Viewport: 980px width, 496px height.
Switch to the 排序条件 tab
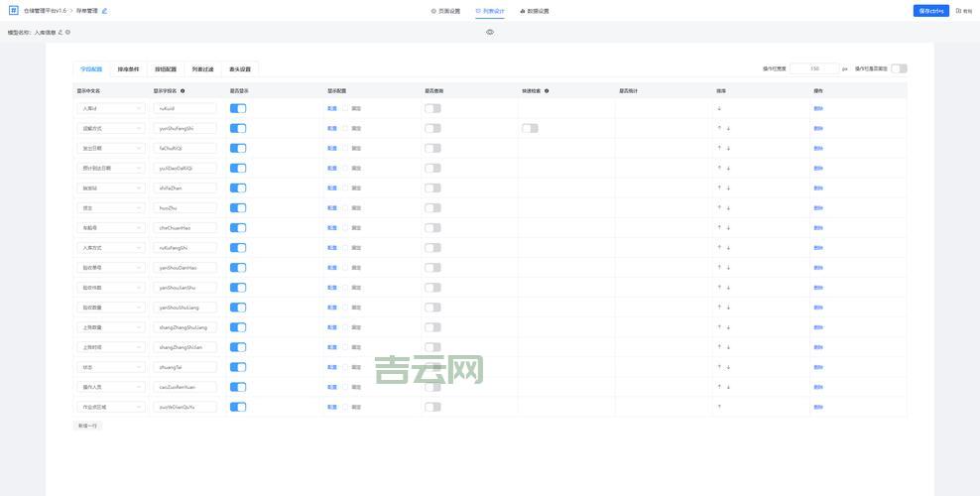128,69
